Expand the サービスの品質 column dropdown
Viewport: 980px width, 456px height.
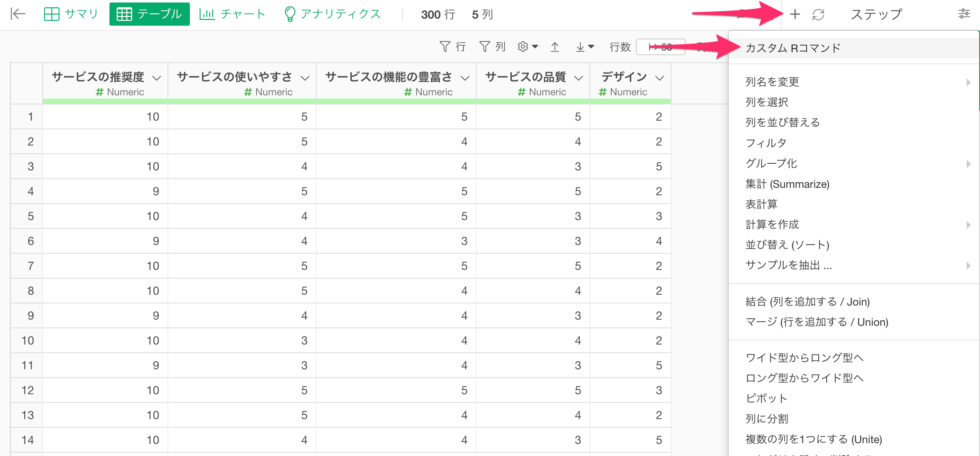(579, 78)
